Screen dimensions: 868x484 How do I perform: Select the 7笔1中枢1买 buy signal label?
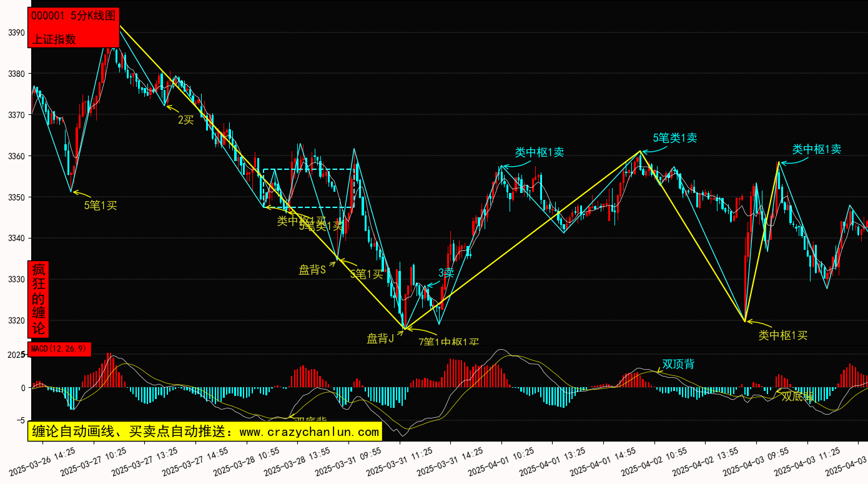tap(448, 342)
